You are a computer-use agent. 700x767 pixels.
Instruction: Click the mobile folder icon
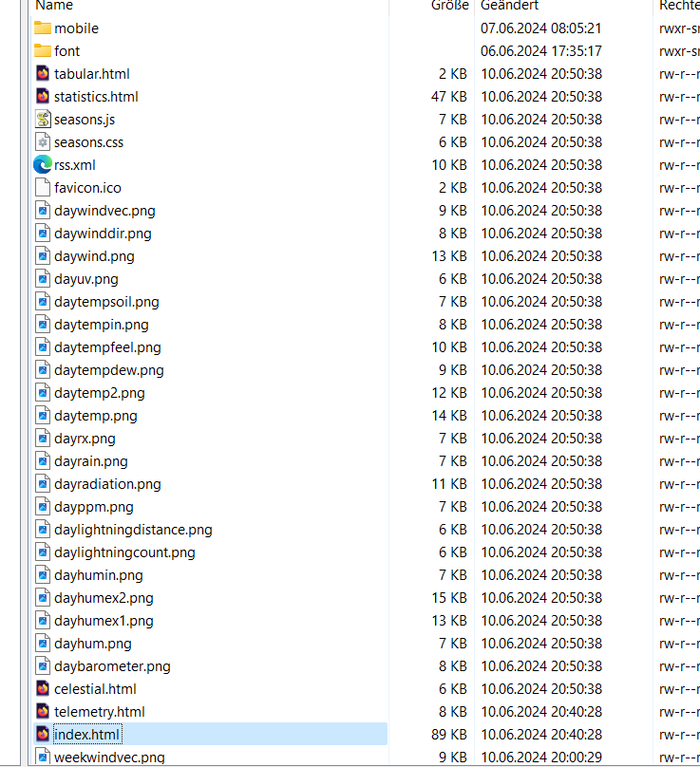tap(43, 28)
